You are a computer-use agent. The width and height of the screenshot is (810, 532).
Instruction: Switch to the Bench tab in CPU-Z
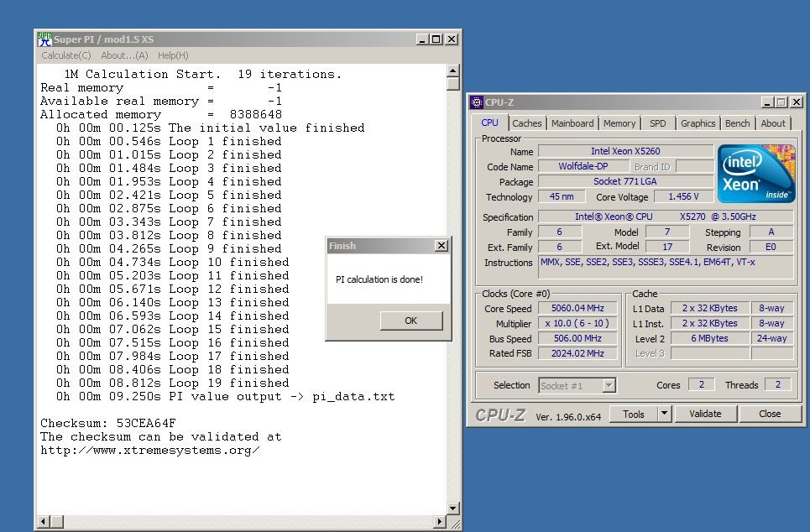pos(737,123)
